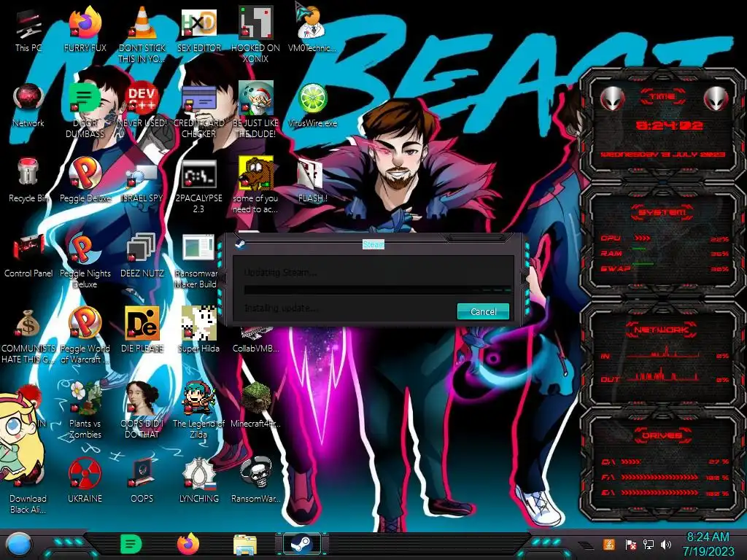
Task: Select the VirusWire.exe lime icon
Action: click(x=312, y=106)
